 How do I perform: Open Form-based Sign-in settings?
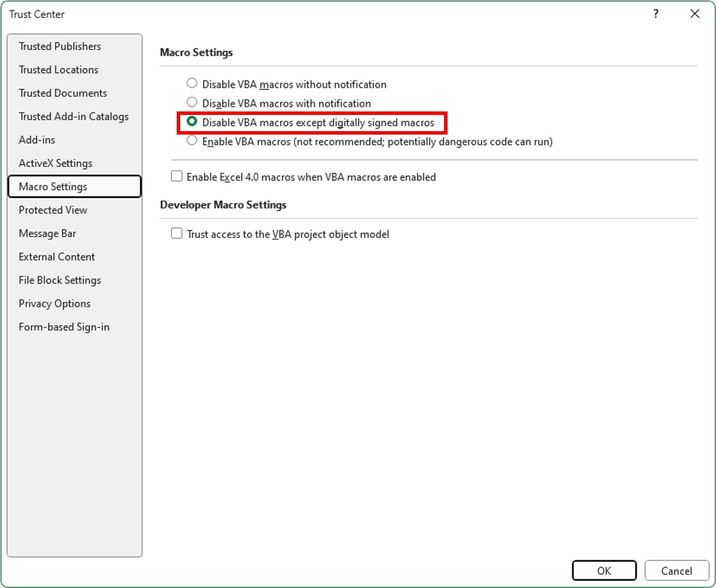tap(64, 326)
